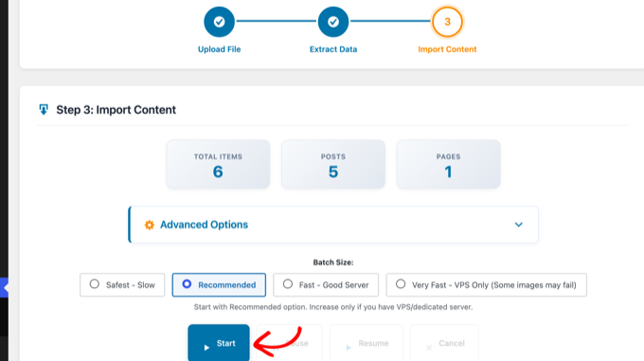Click the Import Content step label
644x361 pixels.
[x=447, y=49]
